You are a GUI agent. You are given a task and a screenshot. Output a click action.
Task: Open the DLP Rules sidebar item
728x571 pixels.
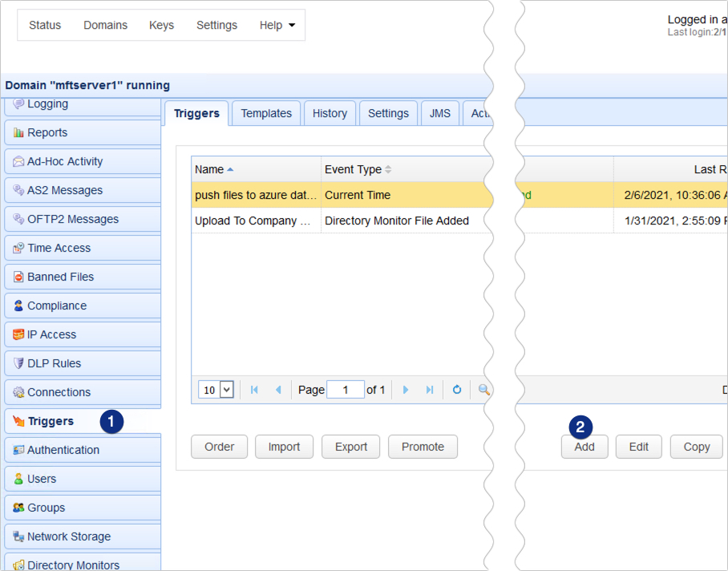click(x=83, y=363)
